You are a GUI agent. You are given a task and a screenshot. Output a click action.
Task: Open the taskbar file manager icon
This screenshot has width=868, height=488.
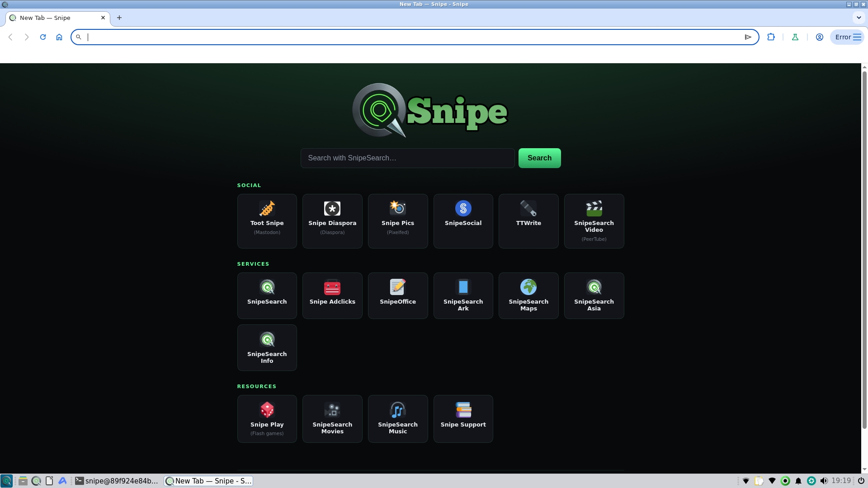click(x=23, y=481)
